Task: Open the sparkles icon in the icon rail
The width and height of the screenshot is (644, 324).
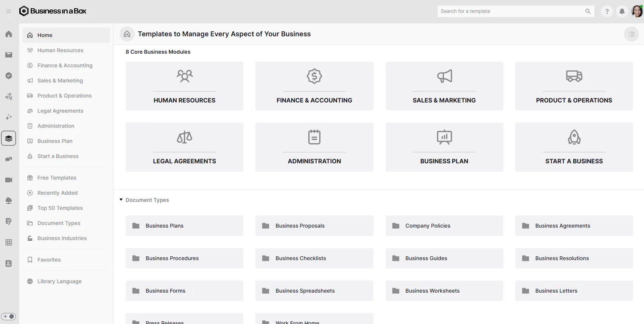Action: [9, 117]
